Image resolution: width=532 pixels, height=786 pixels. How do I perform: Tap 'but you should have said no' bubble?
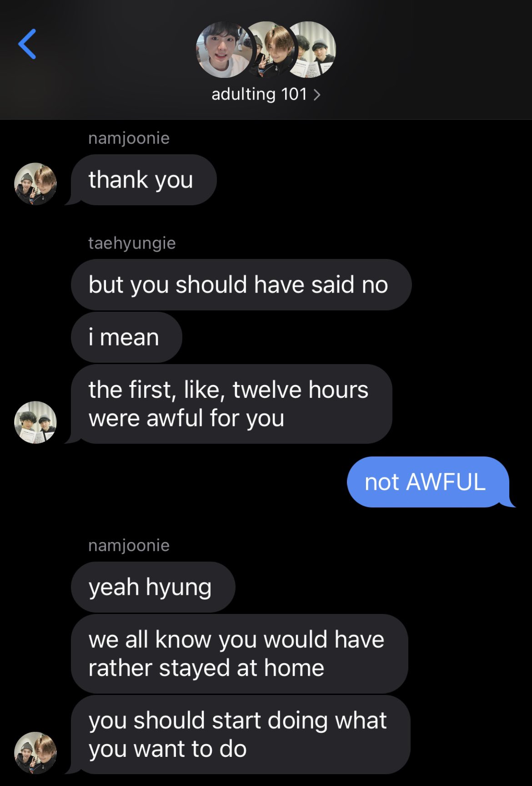241,285
